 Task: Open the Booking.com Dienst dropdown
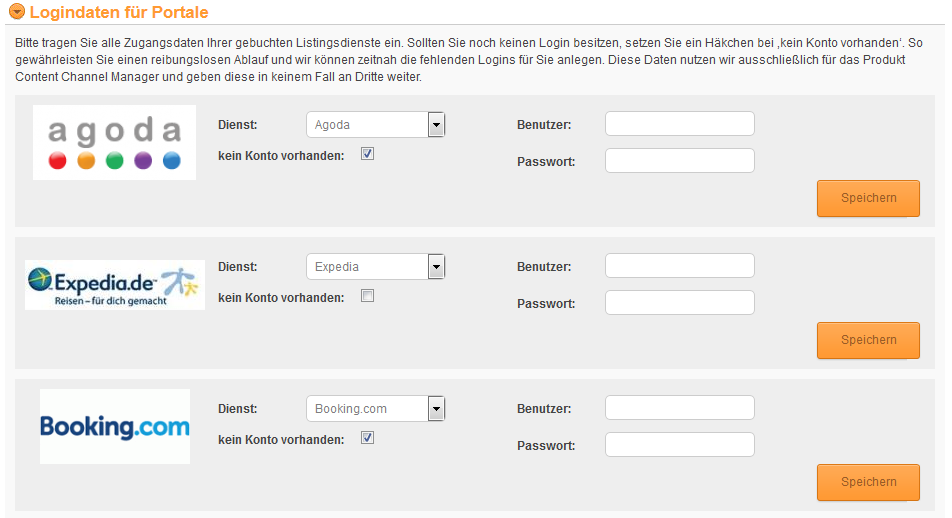376,409
